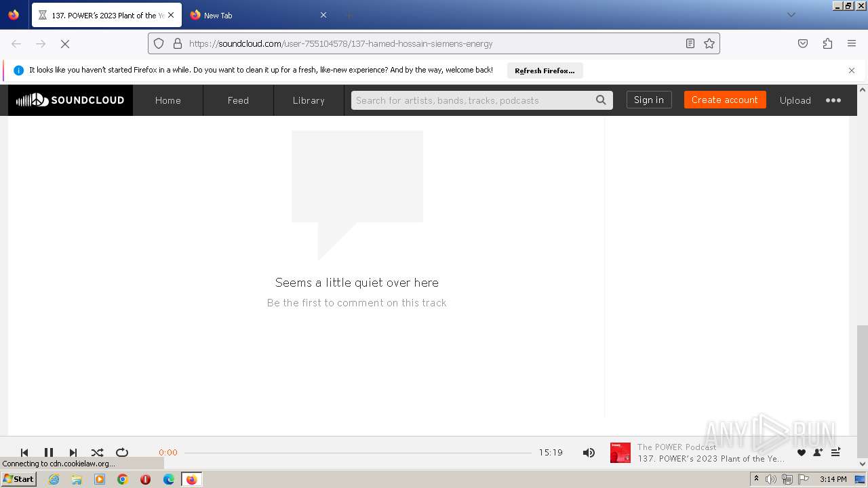Skip to next track in player
The image size is (868, 488).
73,452
